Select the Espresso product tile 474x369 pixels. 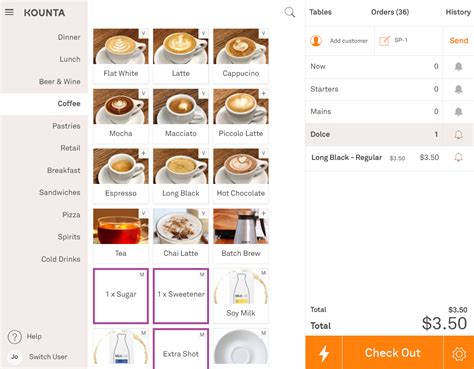pos(121,176)
